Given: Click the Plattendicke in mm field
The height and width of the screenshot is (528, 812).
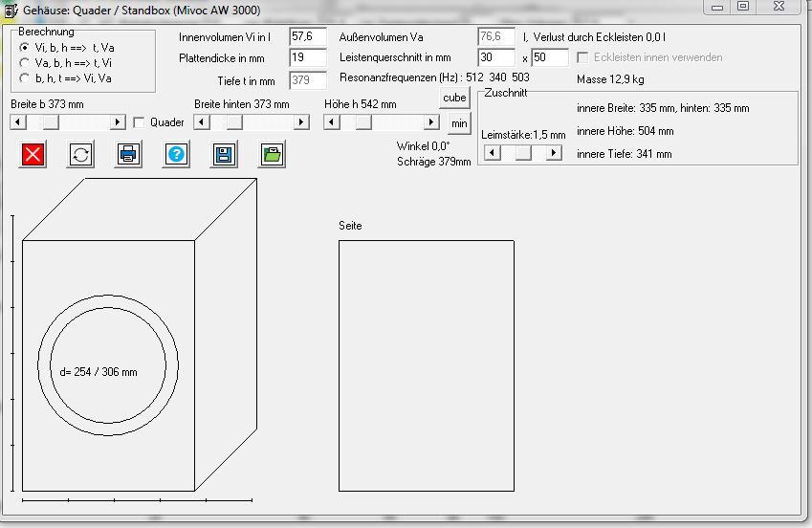Looking at the screenshot, I should (307, 57).
